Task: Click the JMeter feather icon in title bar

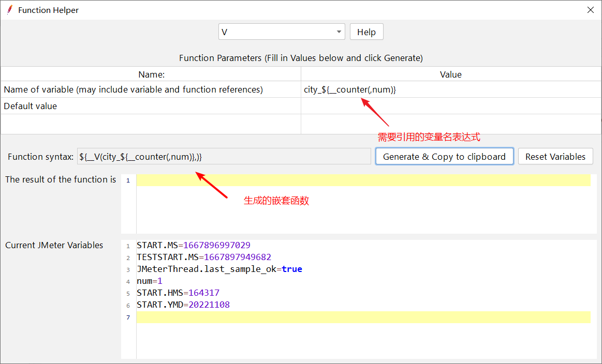Action: [9, 10]
